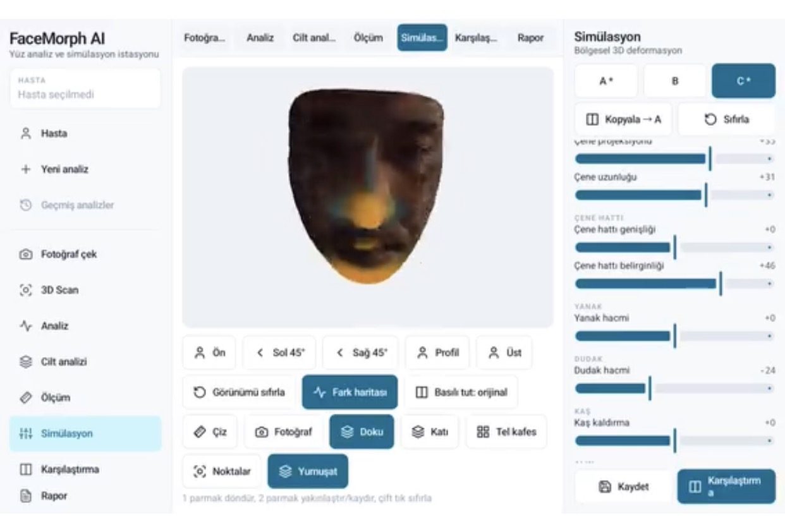Click the Simülasyon panel heading

(607, 37)
